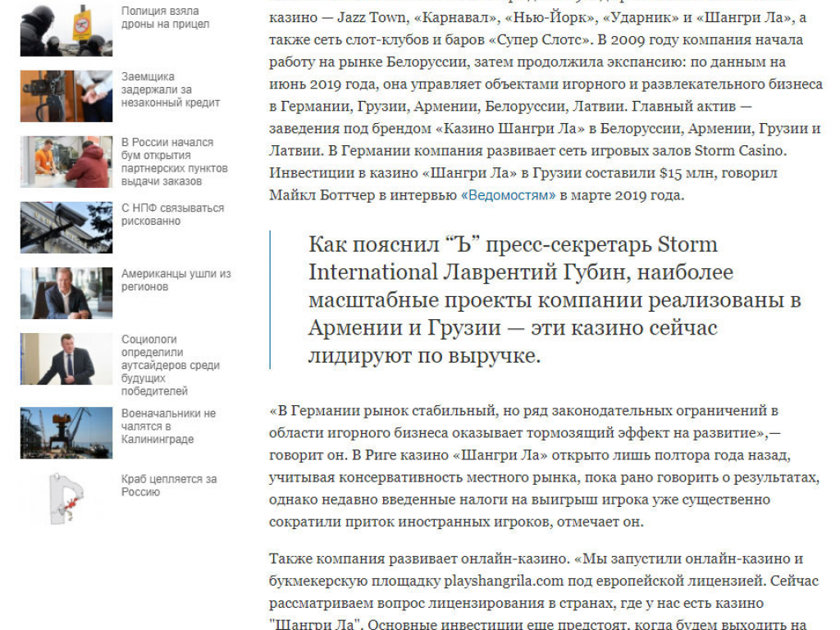840x630 pixels.
Task: Click the playshangrila.com text in article
Action: (x=509, y=582)
